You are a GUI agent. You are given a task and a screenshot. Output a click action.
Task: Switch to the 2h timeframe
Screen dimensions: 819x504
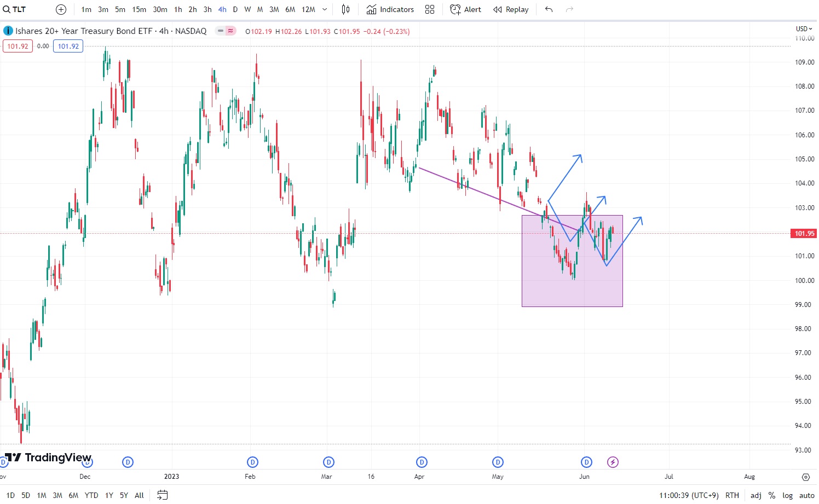pyautogui.click(x=193, y=9)
